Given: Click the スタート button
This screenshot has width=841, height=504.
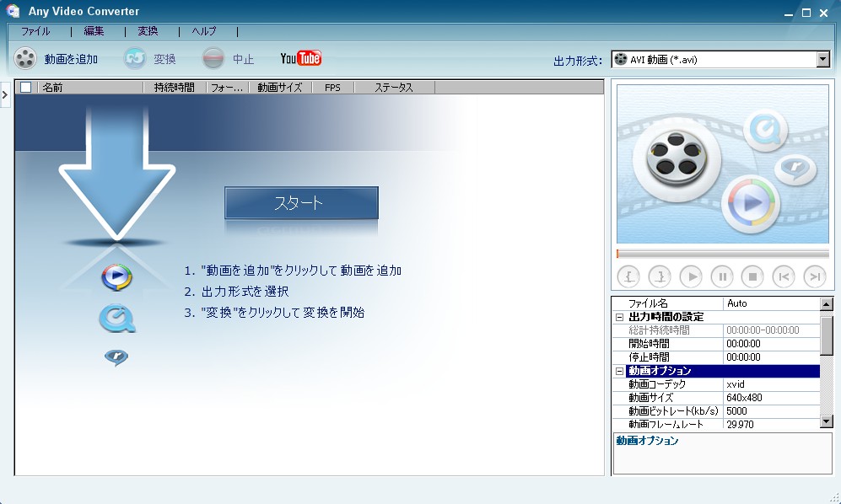Looking at the screenshot, I should click(301, 202).
